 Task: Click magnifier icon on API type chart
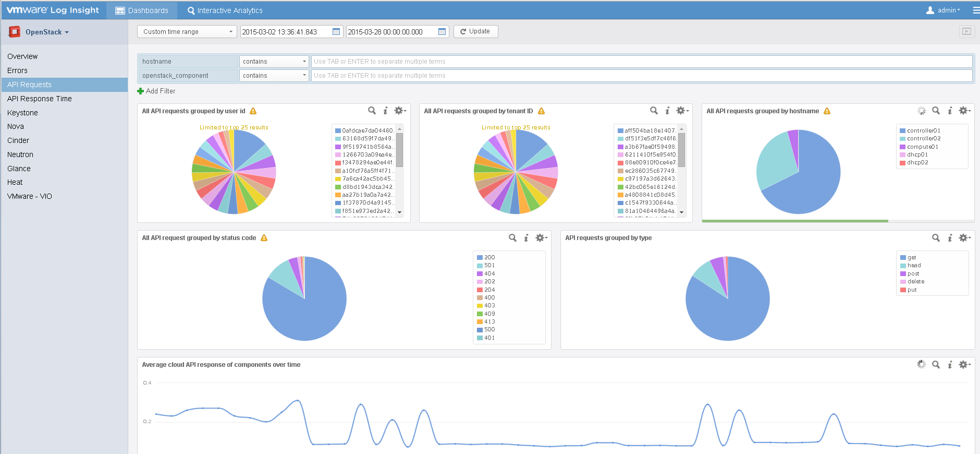[936, 238]
